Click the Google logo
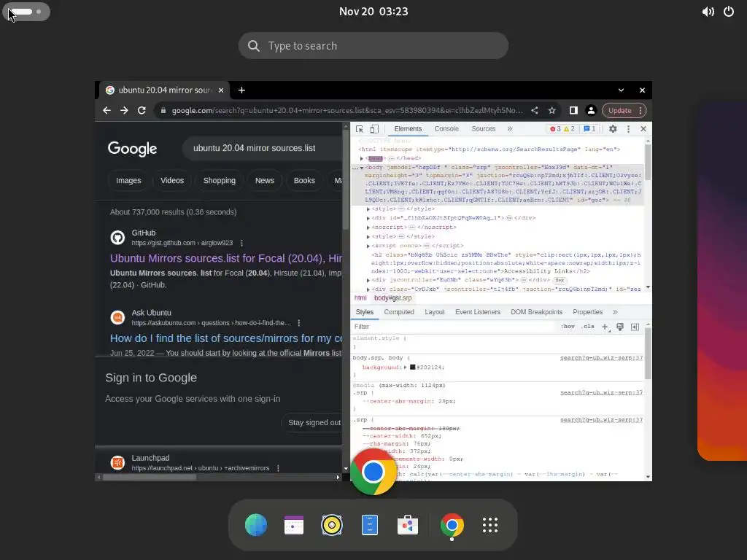 point(133,149)
